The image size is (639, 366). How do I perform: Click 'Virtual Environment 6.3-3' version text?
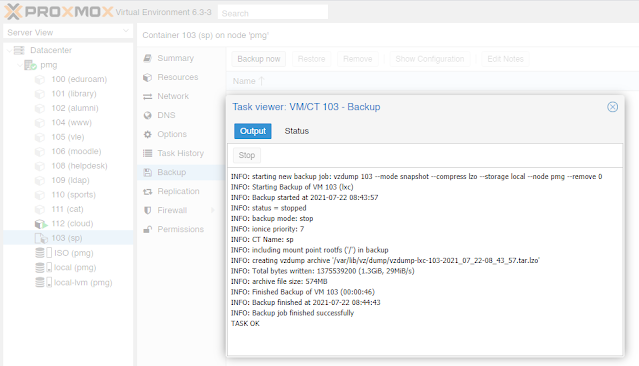click(163, 12)
